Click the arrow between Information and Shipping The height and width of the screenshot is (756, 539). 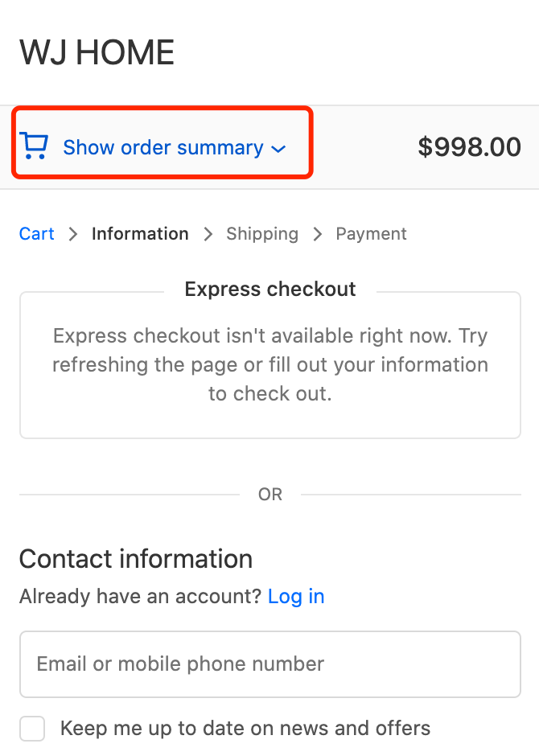[x=208, y=234]
